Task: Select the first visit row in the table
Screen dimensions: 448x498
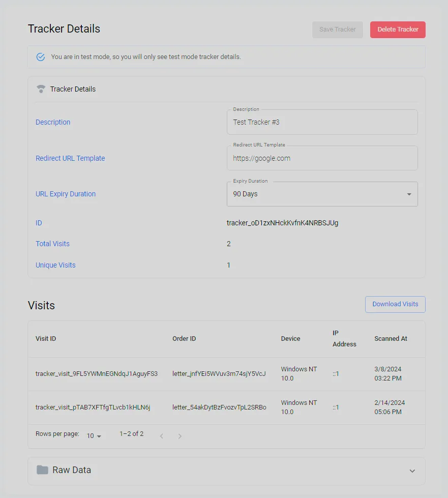Action: (x=224, y=373)
